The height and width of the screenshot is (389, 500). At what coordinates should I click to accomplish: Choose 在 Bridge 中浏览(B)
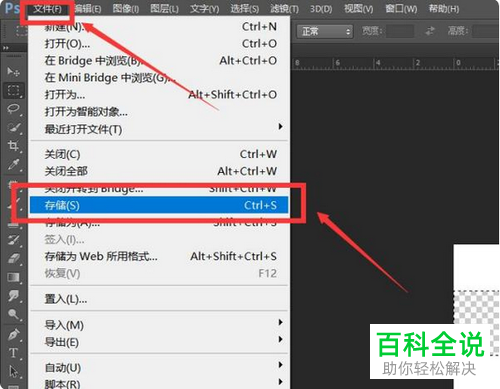[159, 60]
